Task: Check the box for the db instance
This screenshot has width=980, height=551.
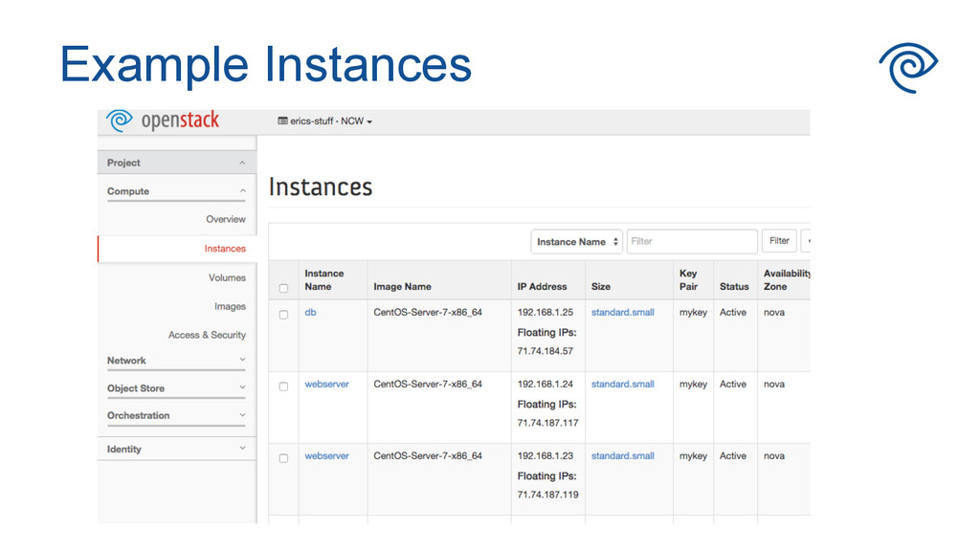Action: click(x=283, y=315)
